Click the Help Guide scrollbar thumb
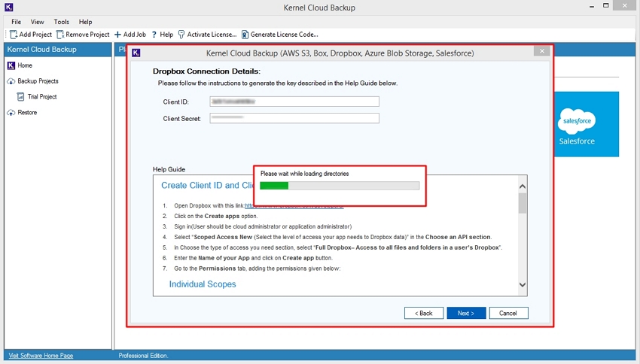The height and width of the screenshot is (364, 640). click(523, 203)
